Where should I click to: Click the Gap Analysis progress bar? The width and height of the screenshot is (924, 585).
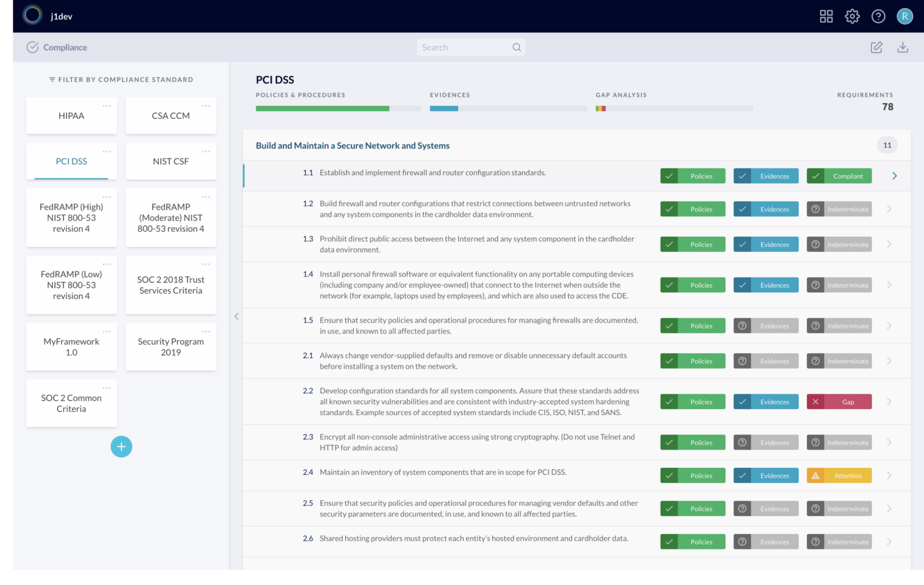[674, 108]
